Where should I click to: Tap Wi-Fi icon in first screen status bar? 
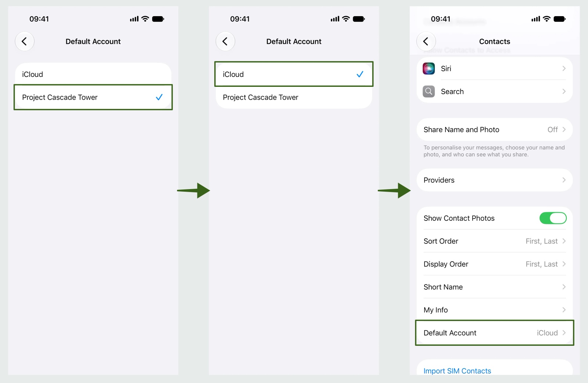point(145,19)
